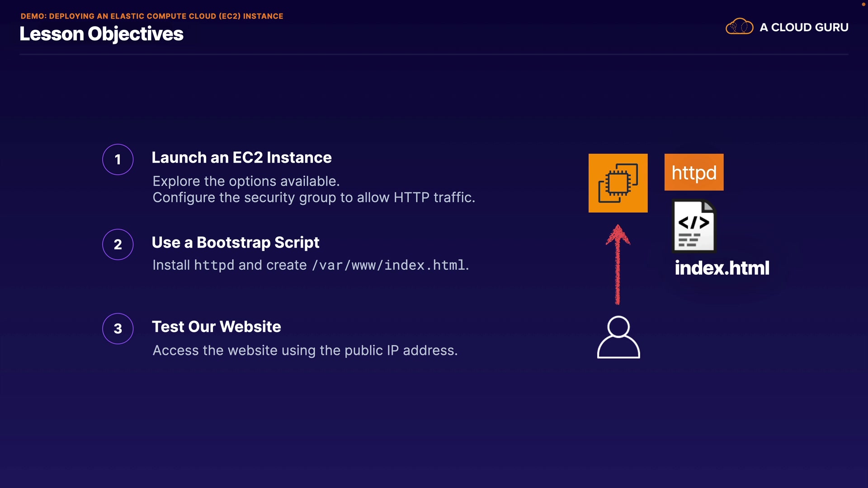This screenshot has width=868, height=488.
Task: Click the circled number 1
Action: pyautogui.click(x=118, y=160)
